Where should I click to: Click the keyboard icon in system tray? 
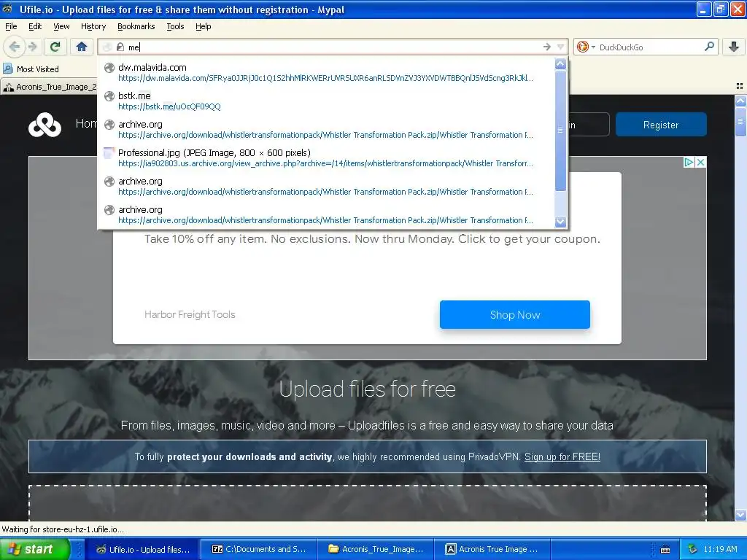coord(665,550)
